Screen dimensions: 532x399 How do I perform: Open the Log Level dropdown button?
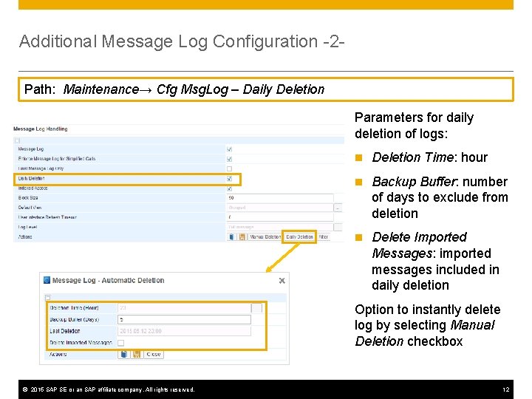coord(338,227)
